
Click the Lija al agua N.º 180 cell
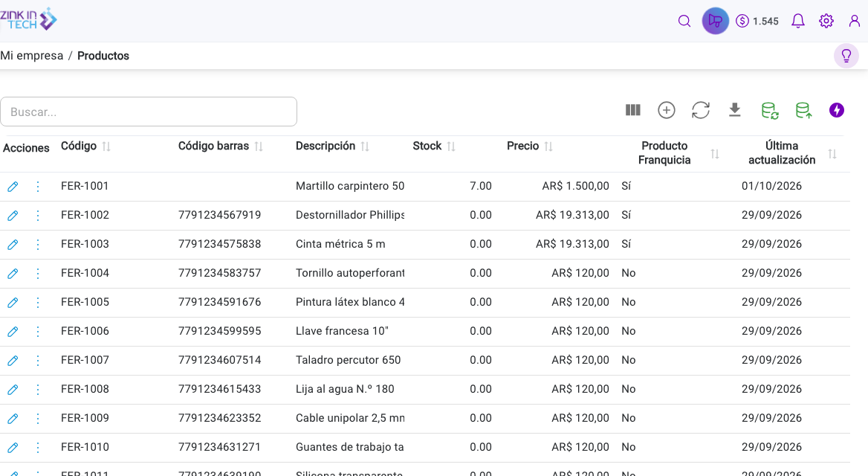(345, 389)
